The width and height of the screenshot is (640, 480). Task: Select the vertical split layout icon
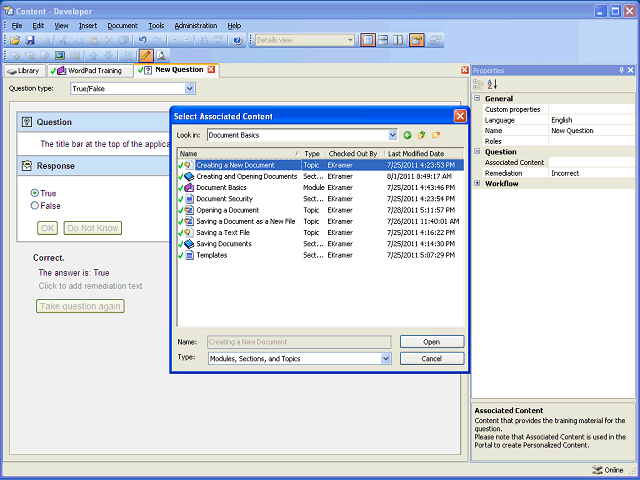[398, 40]
